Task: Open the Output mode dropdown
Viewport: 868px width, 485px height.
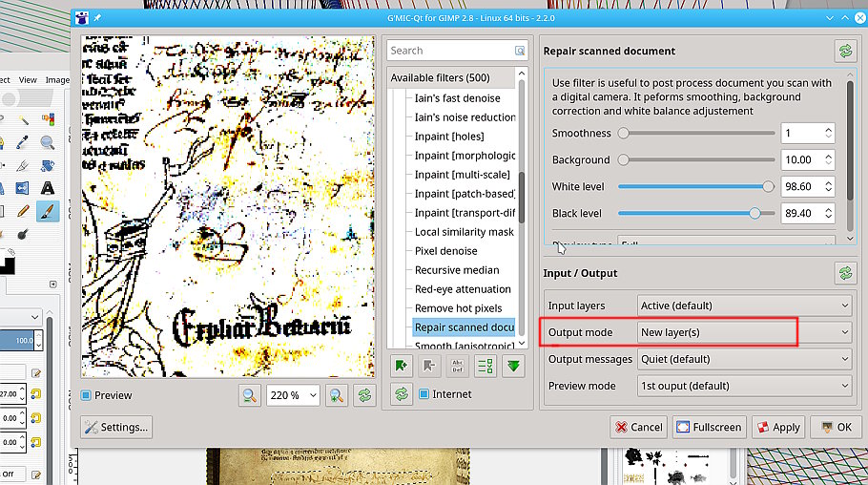Action: pos(744,332)
